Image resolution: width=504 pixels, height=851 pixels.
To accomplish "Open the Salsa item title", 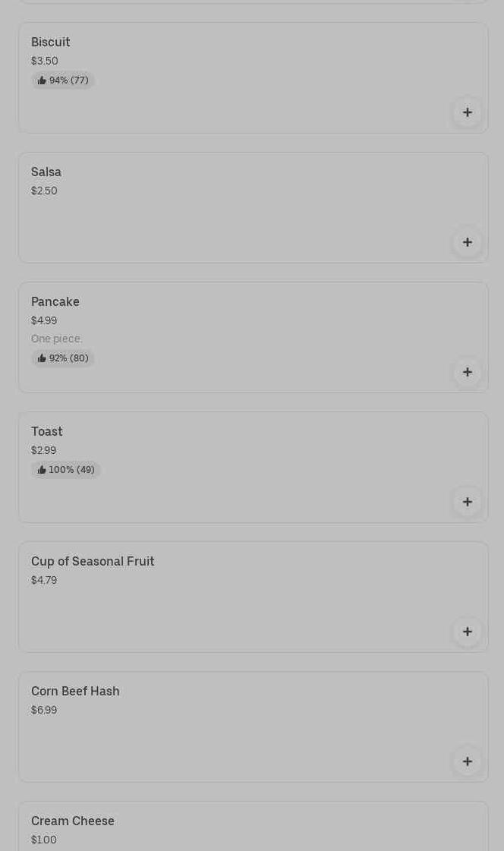I will [x=46, y=172].
